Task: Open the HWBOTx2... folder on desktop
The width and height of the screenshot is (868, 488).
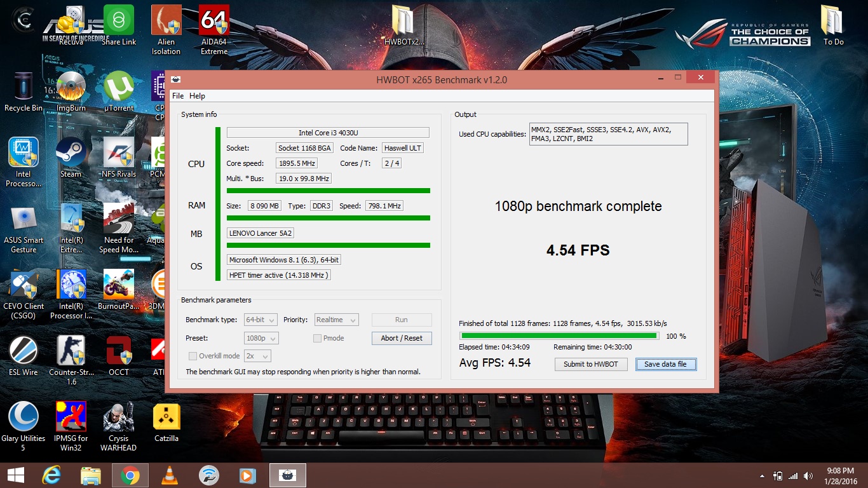Action: 404,27
